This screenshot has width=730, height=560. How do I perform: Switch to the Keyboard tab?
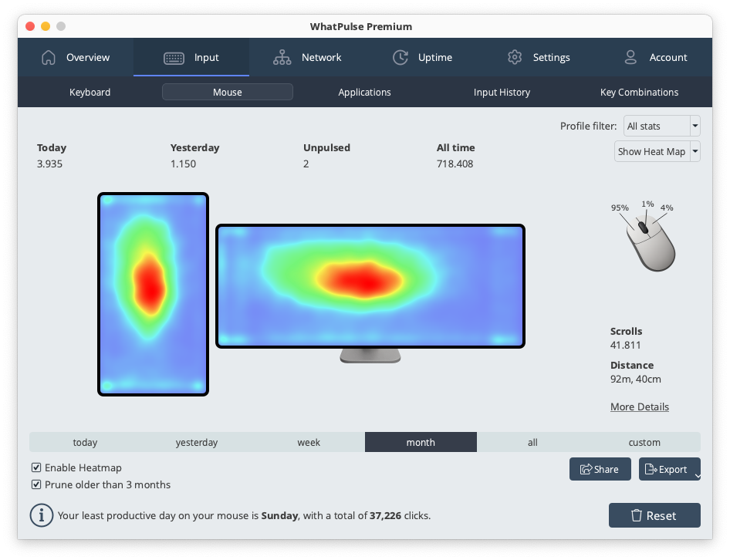(90, 92)
